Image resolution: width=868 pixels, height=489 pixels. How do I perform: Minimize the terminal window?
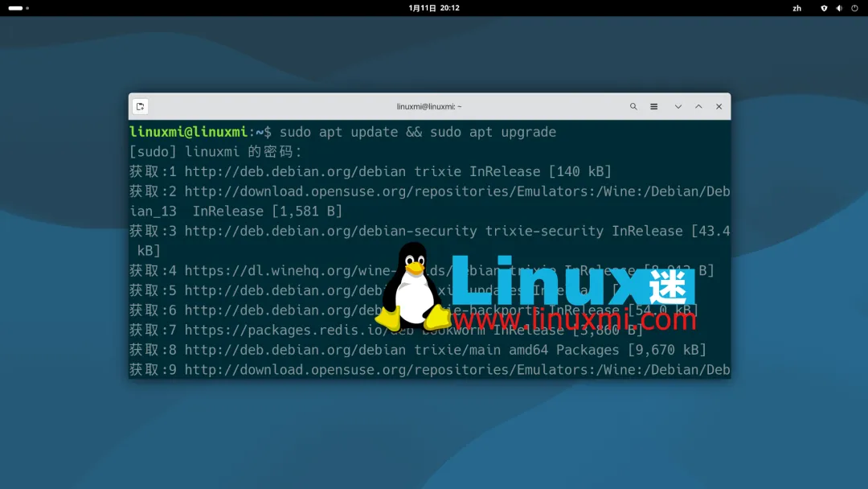[678, 106]
